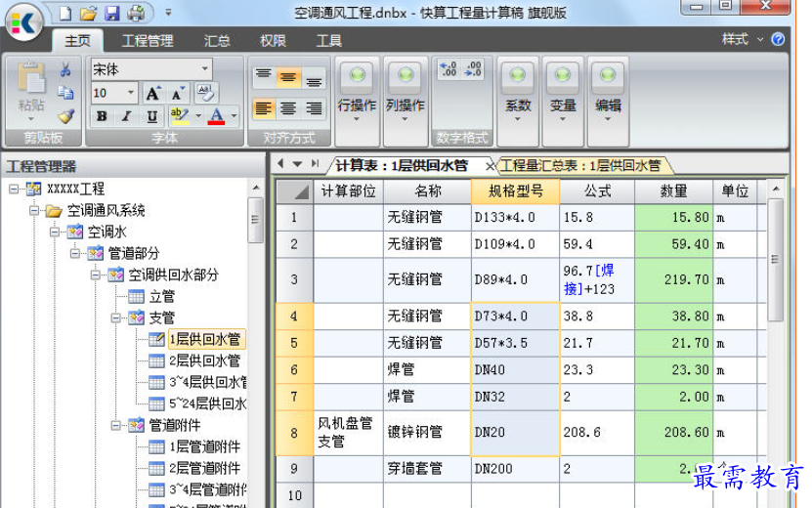Click the 规格型号 column header

pos(515,191)
